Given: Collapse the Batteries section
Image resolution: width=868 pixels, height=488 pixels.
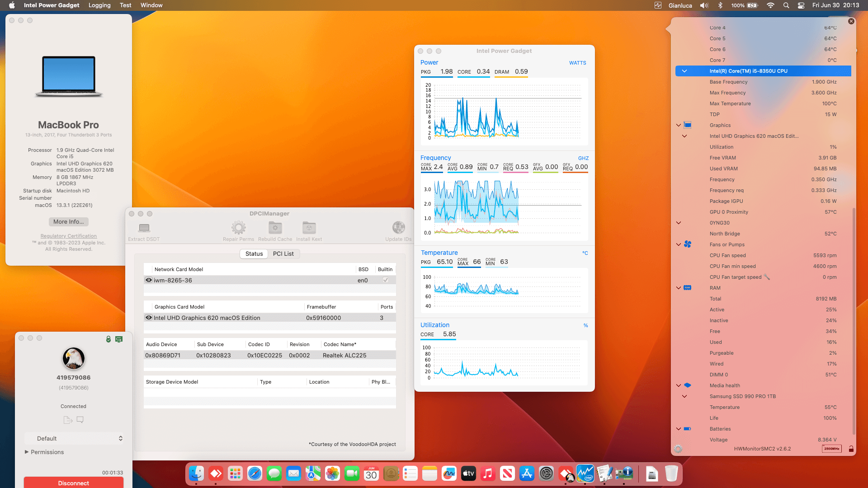Looking at the screenshot, I should click(x=679, y=429).
